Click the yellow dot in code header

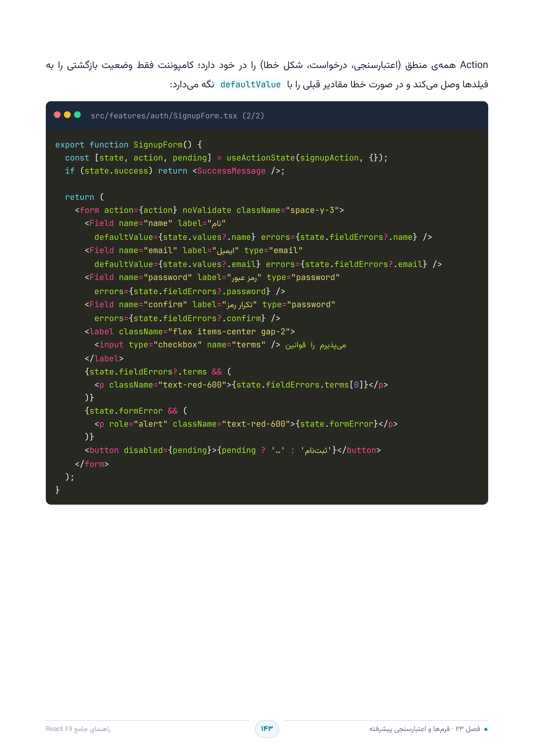click(68, 114)
